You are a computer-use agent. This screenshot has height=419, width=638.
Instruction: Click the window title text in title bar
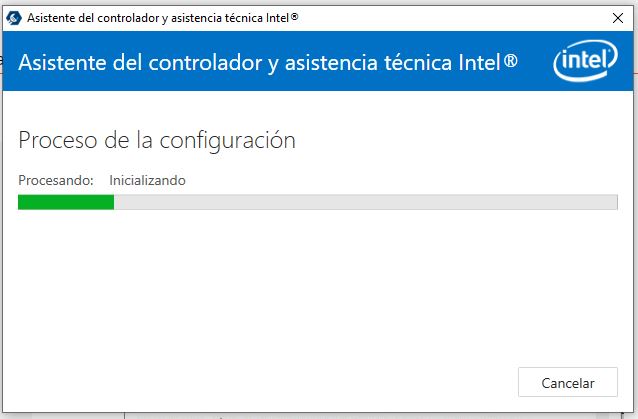coord(162,19)
